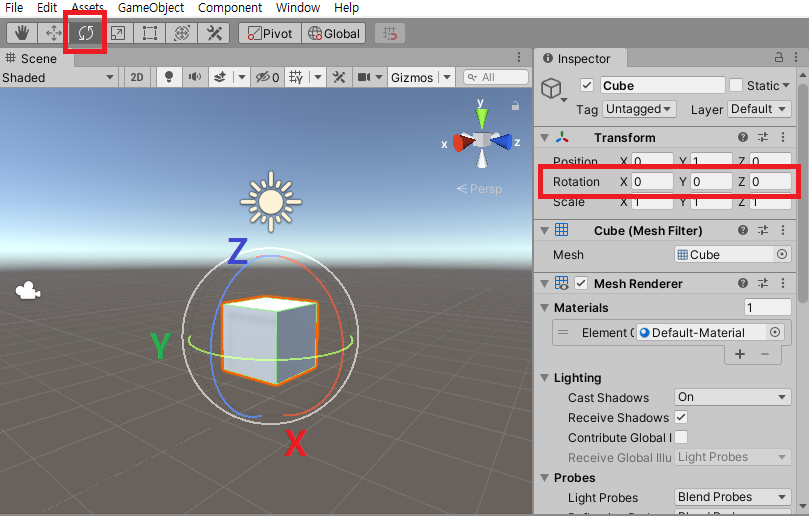Toggle Pivot/Center handle position
Screen dimensions: 809x516
click(x=270, y=34)
